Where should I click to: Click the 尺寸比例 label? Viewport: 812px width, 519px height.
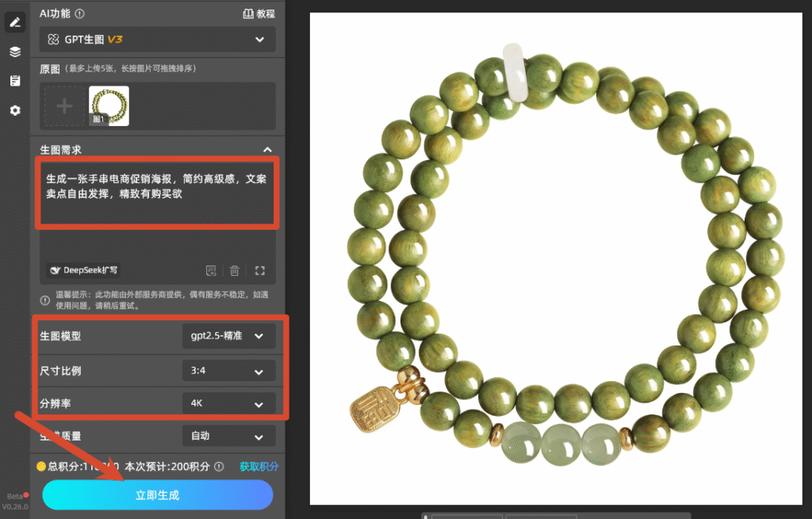tap(60, 371)
